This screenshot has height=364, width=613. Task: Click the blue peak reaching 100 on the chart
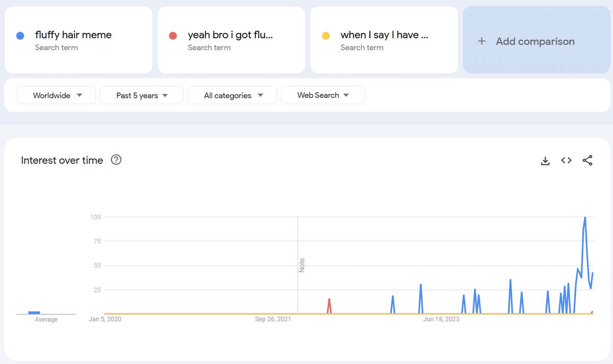coord(585,218)
